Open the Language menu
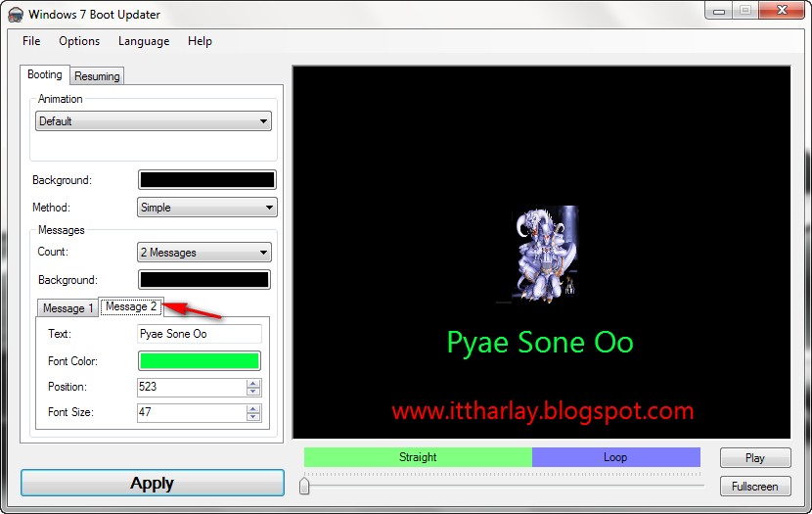This screenshot has width=812, height=514. 144,41
